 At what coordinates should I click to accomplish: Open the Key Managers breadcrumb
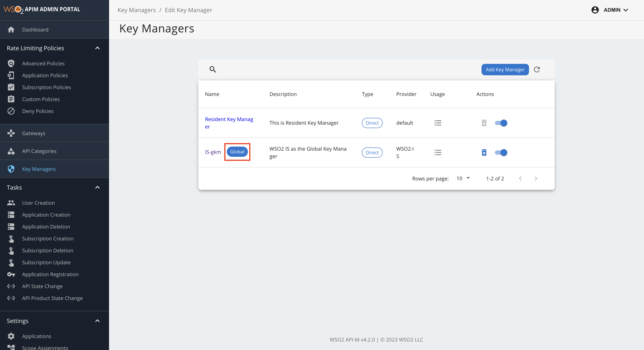137,10
